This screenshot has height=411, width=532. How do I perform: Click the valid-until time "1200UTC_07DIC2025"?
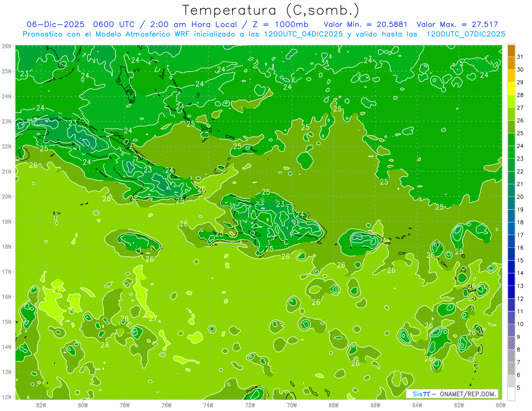[465, 34]
